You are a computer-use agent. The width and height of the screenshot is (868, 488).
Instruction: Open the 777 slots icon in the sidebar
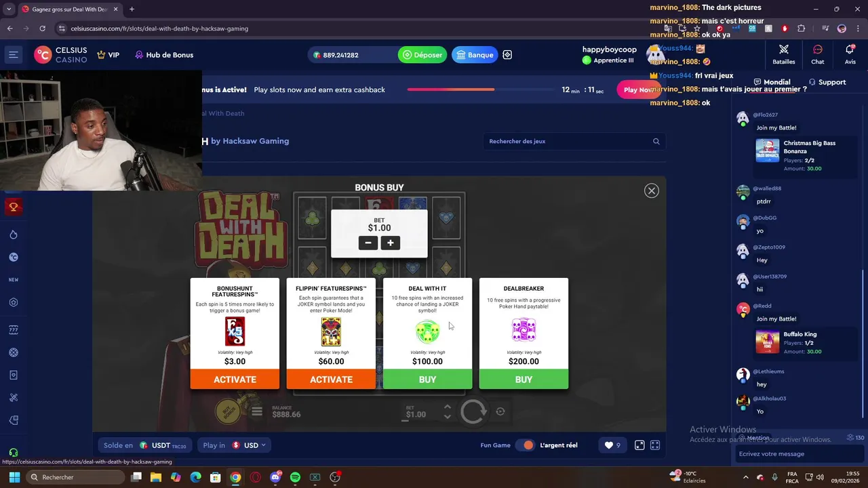[x=14, y=330]
